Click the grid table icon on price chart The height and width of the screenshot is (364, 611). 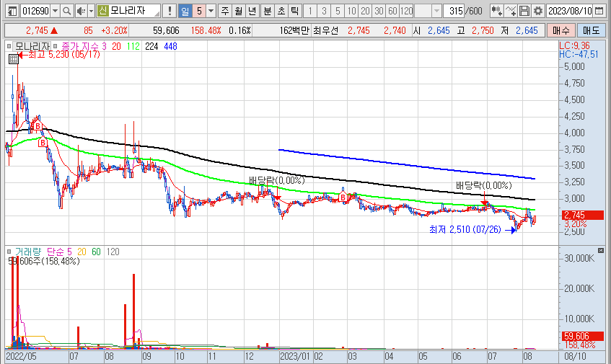(x=13, y=59)
